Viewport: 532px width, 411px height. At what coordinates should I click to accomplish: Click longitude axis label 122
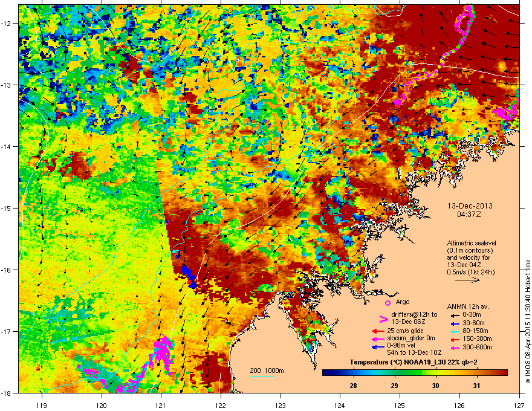tap(221, 405)
